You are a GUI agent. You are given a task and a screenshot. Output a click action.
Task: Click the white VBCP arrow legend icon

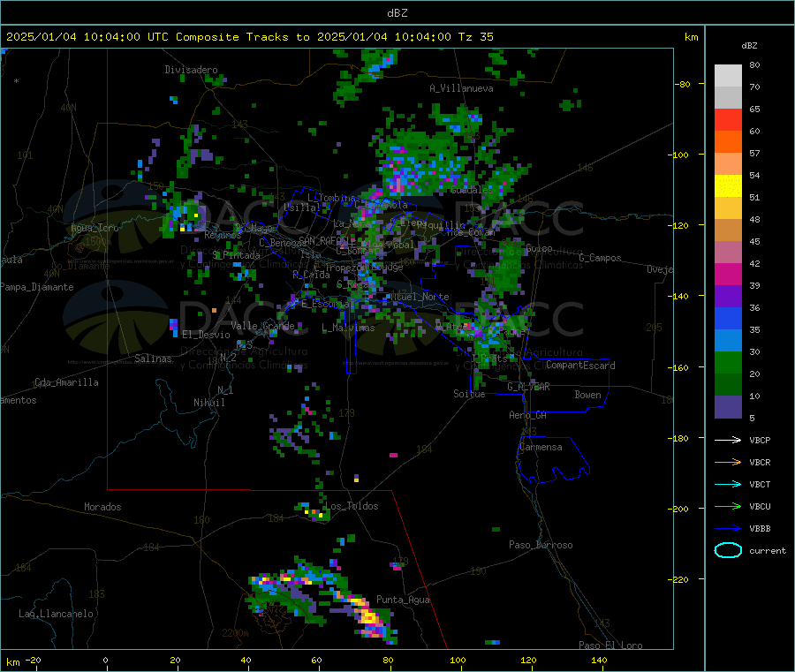point(728,440)
